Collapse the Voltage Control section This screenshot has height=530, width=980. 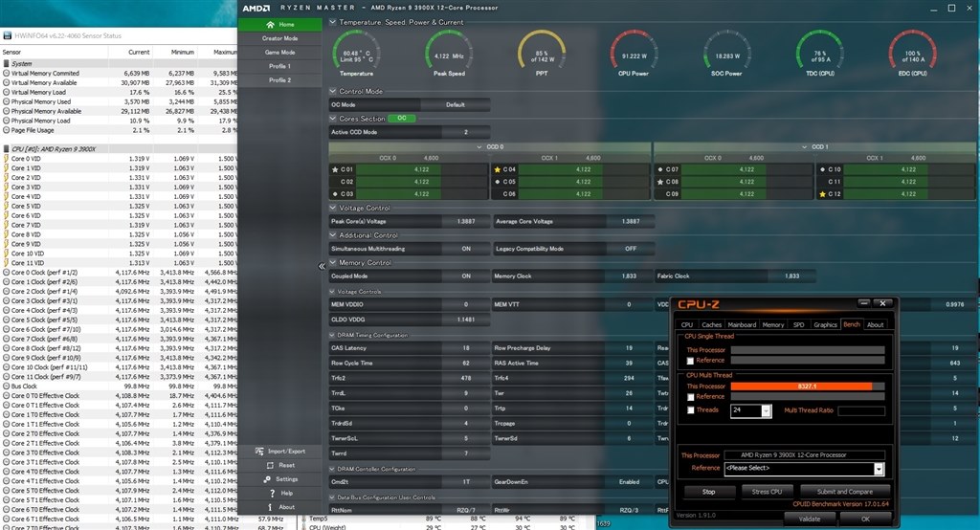(x=332, y=209)
